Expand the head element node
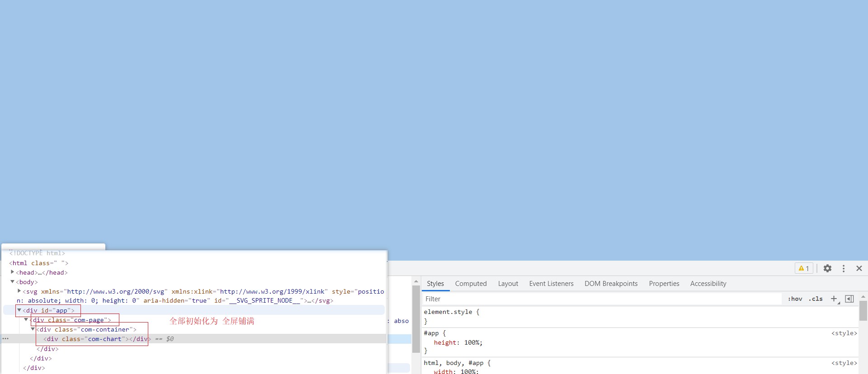The width and height of the screenshot is (868, 374). 12,272
